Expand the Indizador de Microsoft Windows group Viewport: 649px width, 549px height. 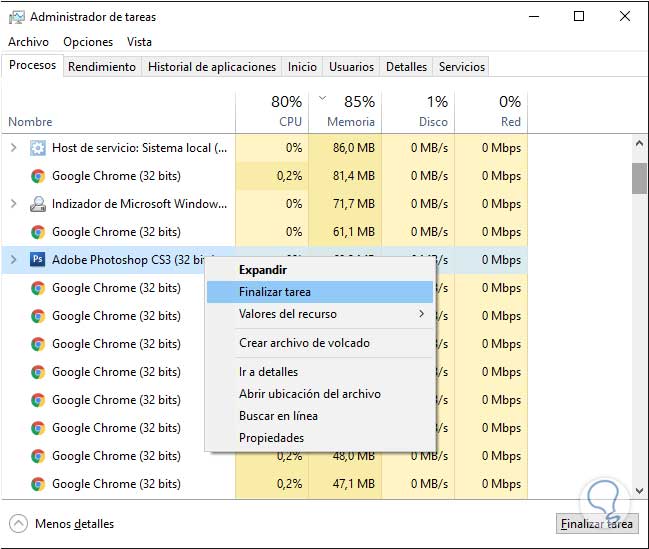coord(13,204)
